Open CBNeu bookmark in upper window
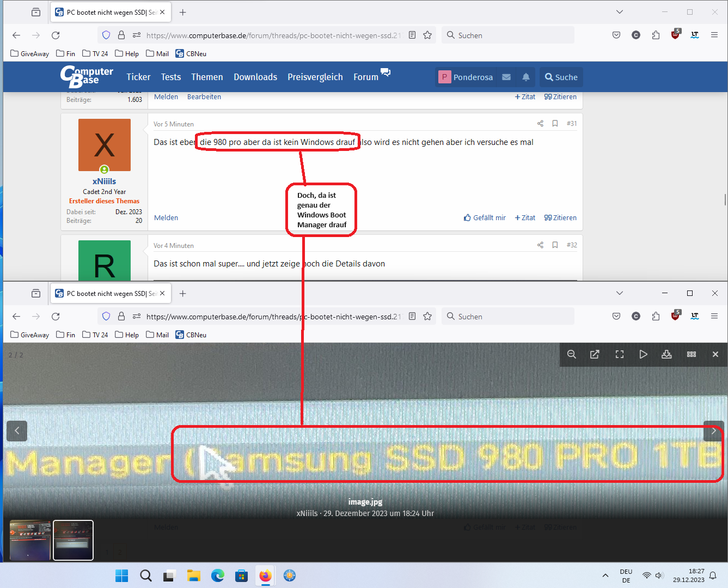Image resolution: width=728 pixels, height=588 pixels. click(191, 53)
